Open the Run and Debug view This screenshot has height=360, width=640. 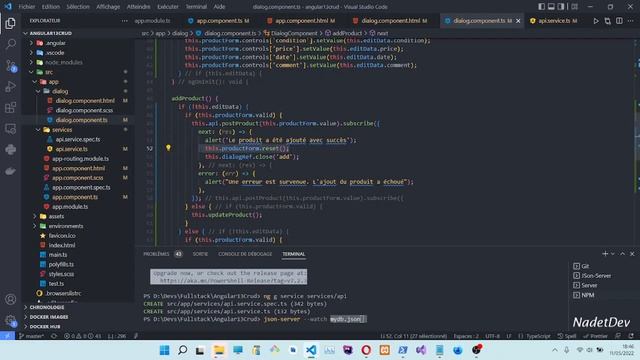pos(11,87)
